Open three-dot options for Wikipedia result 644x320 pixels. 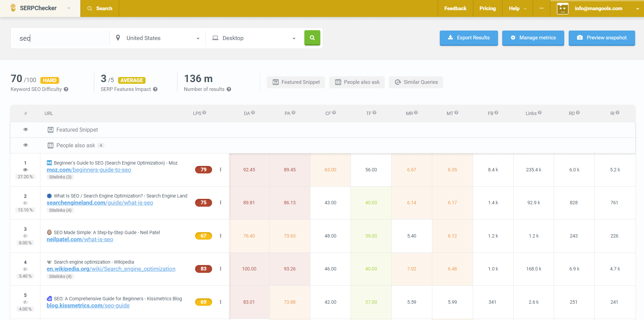click(221, 269)
